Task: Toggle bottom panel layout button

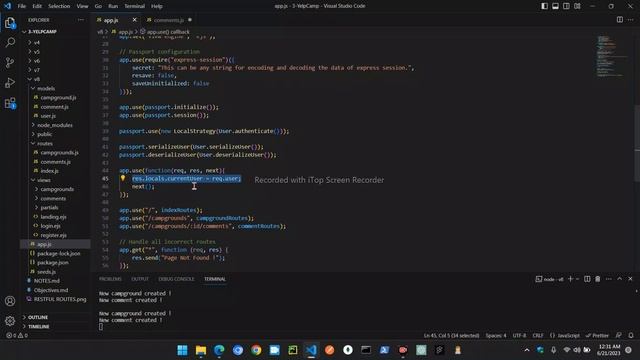Action: [556, 6]
